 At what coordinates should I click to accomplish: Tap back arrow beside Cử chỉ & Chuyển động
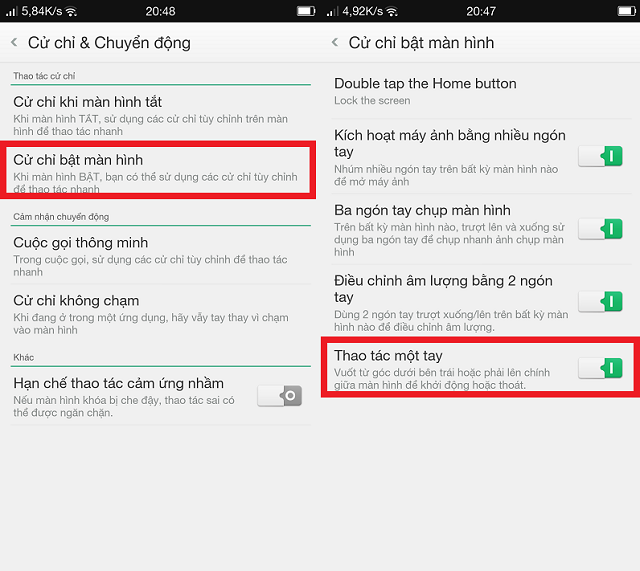coord(14,43)
